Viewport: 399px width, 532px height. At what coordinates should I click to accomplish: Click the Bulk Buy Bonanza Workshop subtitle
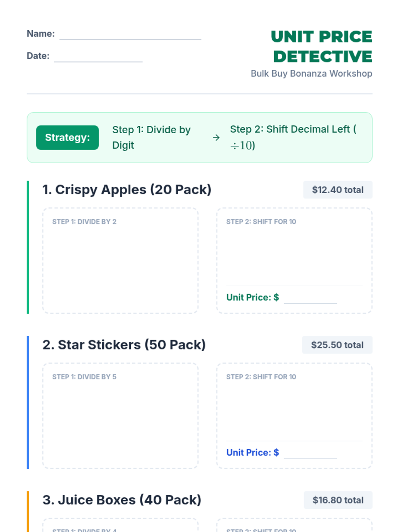click(311, 73)
